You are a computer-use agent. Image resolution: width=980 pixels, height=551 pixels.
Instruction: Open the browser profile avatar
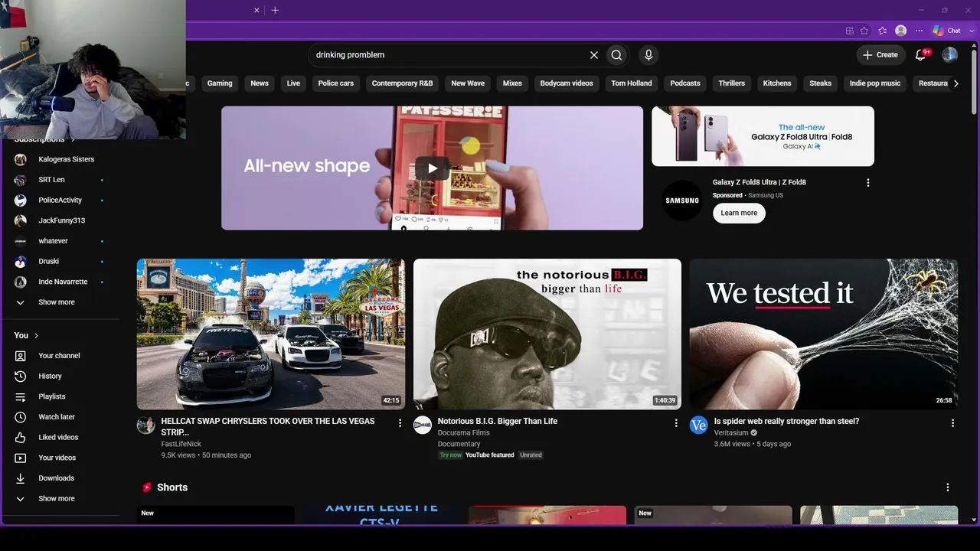(901, 31)
